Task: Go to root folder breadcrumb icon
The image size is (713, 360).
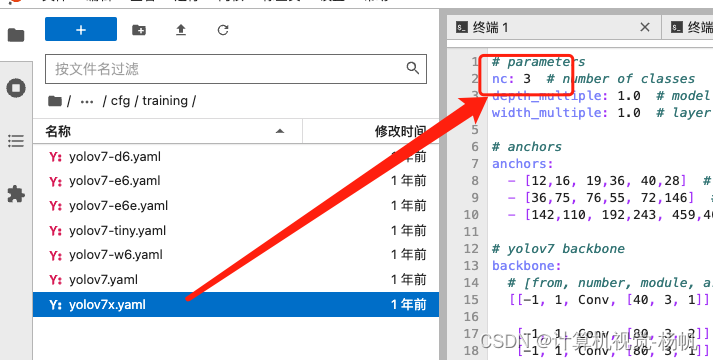Action: [x=55, y=100]
